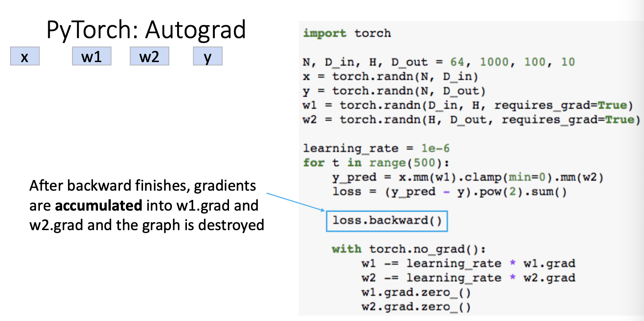The image size is (644, 321).
Task: Click the loss computation line
Action: [x=450, y=192]
